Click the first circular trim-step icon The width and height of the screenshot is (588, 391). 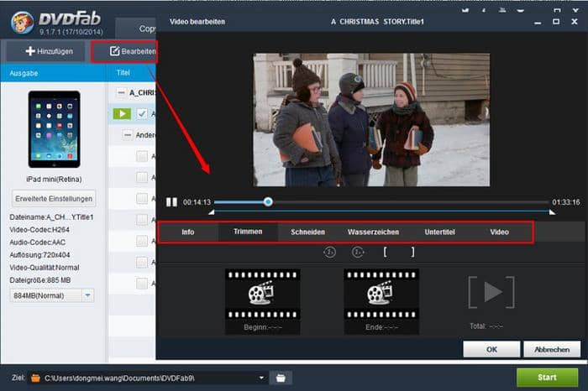tap(329, 252)
